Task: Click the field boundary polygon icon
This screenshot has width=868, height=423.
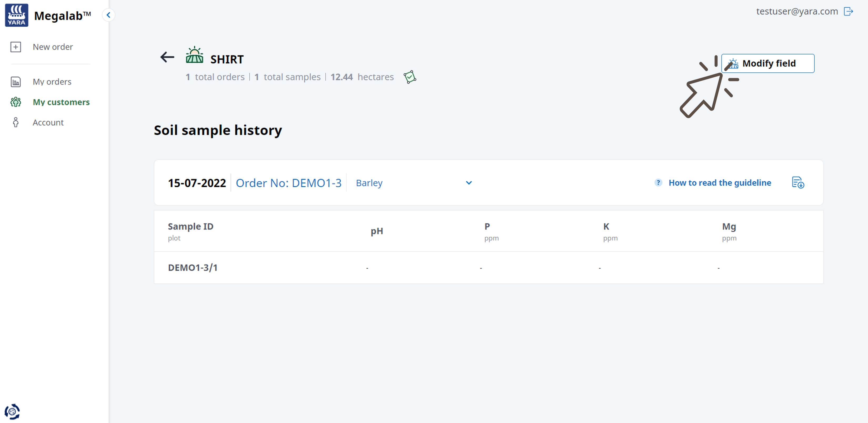Action: click(410, 77)
